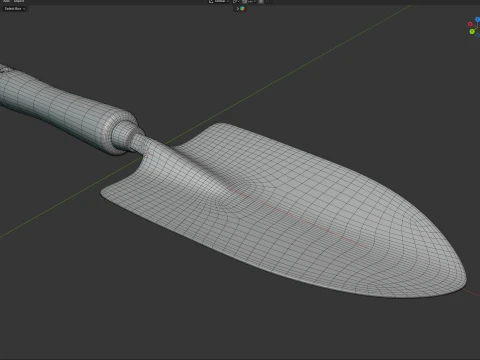Open the Object menu in viewport header
The height and width of the screenshot is (360, 480).
click(x=19, y=1)
